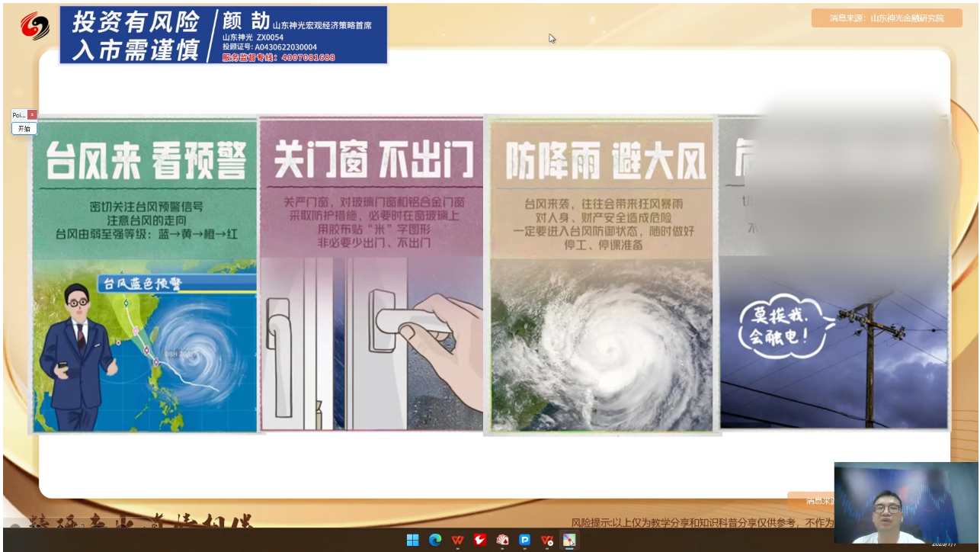Viewport: 980px width, 552px height.
Task: Open the Windows Start menu
Action: pos(412,540)
